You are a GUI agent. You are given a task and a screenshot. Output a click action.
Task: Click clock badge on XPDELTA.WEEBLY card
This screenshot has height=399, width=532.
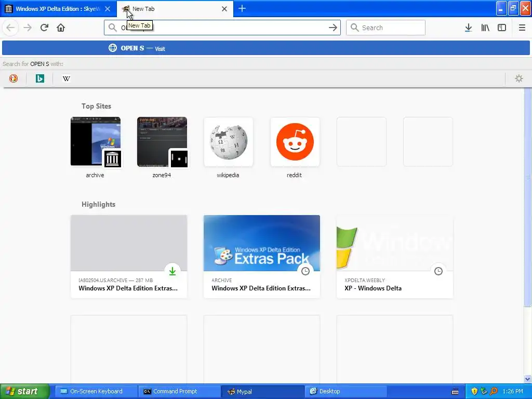point(438,271)
